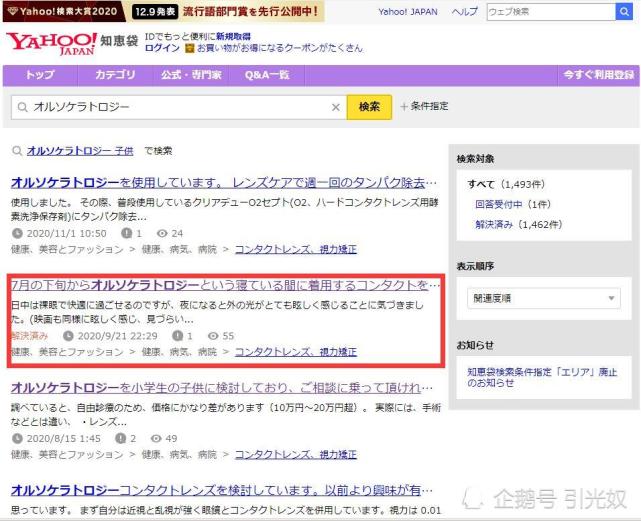Click the eye views icon beside 49
The width and height of the screenshot is (641, 521).
(x=156, y=438)
